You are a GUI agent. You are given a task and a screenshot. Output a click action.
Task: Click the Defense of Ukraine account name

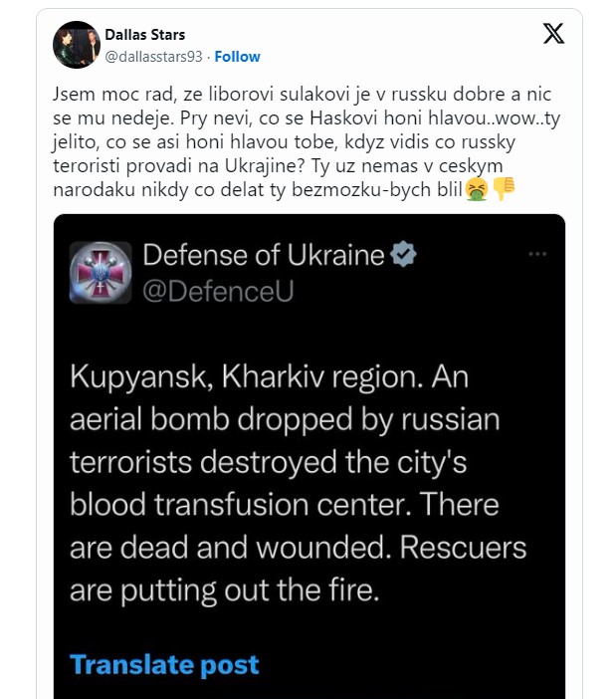point(264,255)
